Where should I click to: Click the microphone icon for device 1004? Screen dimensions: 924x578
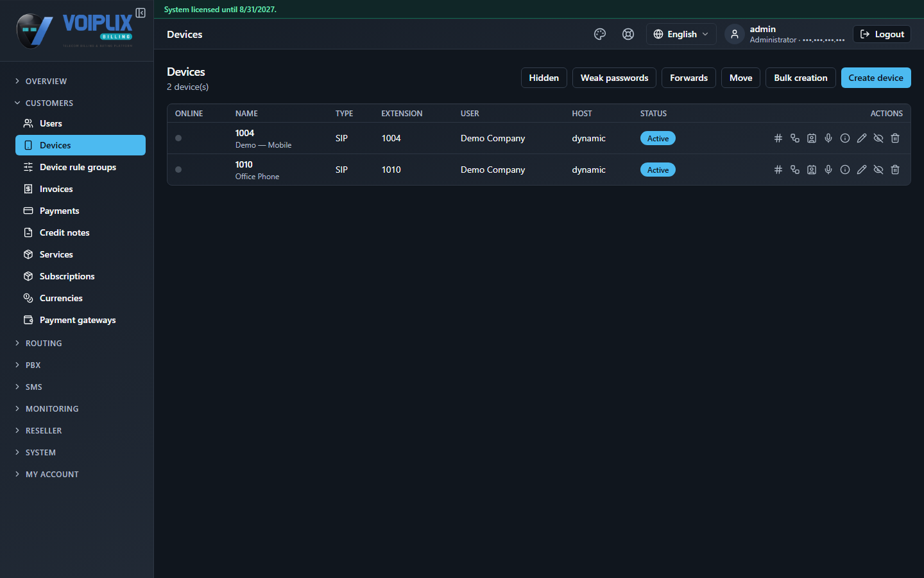point(828,138)
